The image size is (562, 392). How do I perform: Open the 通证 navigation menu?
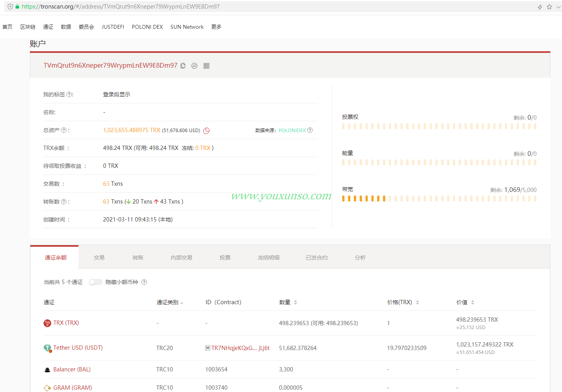pos(48,27)
